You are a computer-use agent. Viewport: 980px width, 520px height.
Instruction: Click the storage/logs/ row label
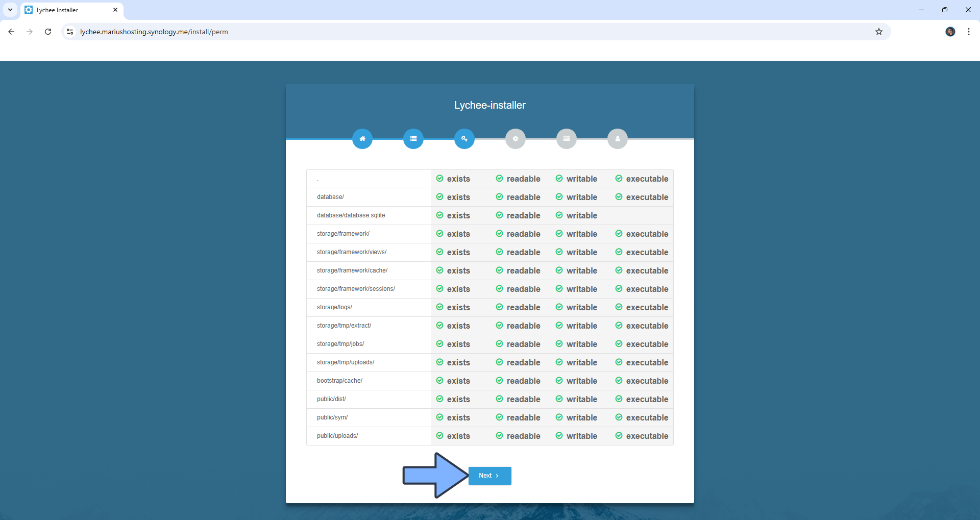point(334,307)
